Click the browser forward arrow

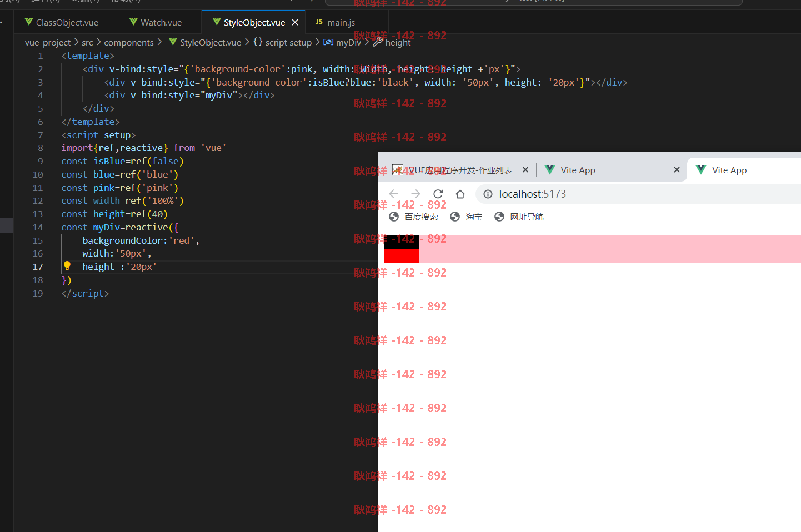click(415, 194)
